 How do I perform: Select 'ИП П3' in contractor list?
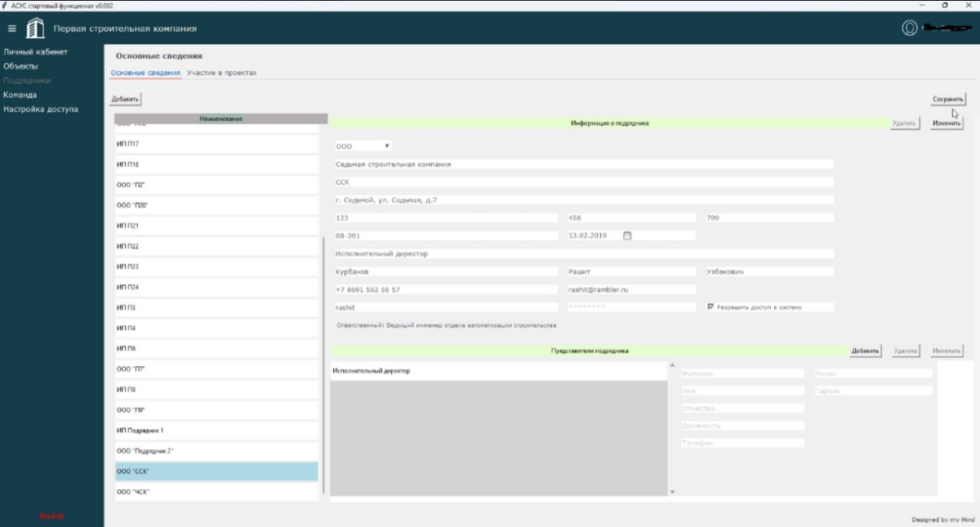[x=216, y=308]
